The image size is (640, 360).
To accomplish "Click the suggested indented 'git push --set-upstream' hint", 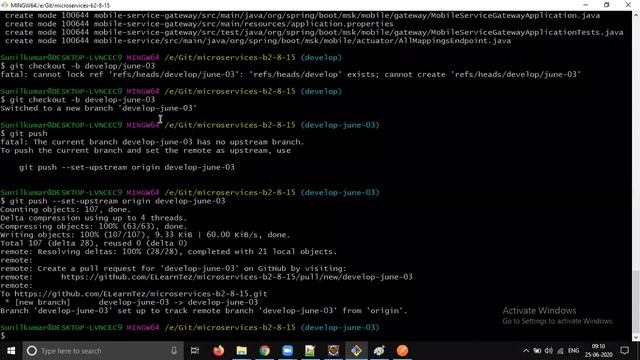I will click(x=127, y=167).
